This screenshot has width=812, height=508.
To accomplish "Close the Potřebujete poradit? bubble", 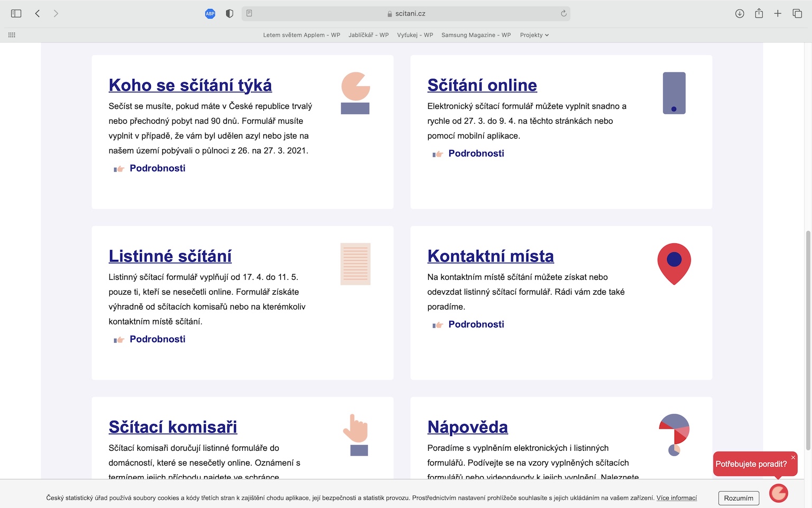I will point(793,457).
